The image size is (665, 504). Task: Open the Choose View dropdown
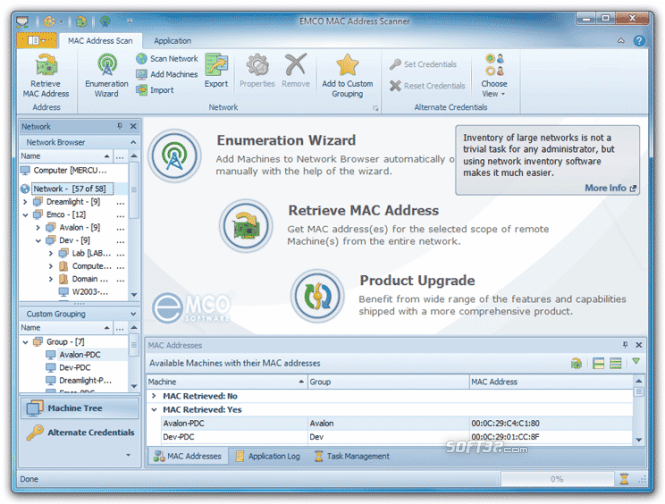tap(494, 76)
